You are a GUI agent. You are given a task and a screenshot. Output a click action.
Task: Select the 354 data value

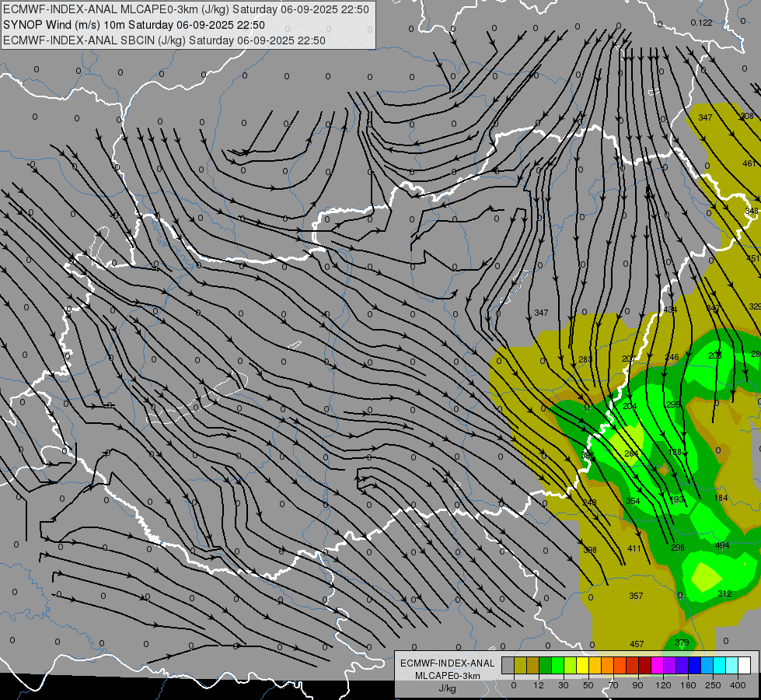[x=633, y=501]
